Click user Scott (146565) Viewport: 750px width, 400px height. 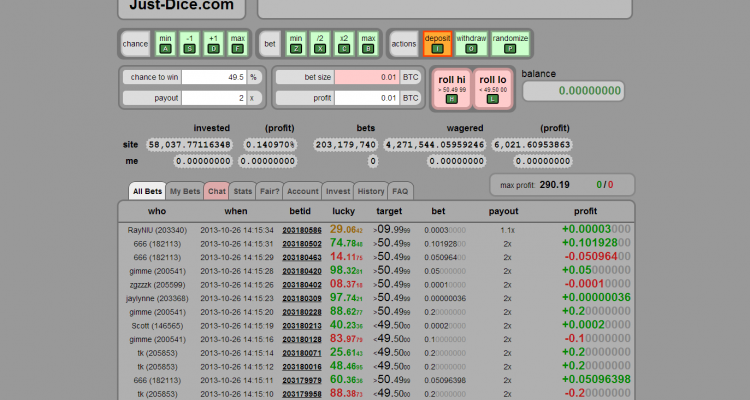(157, 326)
